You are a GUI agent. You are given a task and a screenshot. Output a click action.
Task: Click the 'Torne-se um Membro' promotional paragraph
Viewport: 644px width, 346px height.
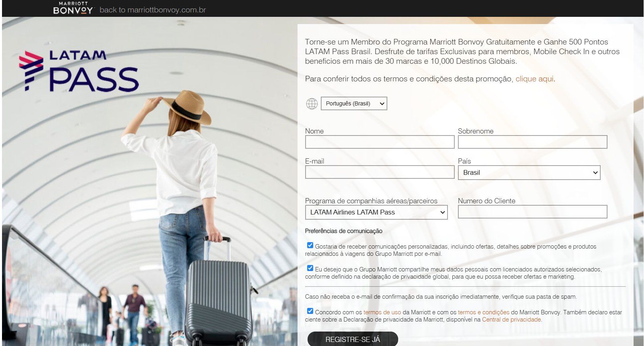(x=462, y=51)
